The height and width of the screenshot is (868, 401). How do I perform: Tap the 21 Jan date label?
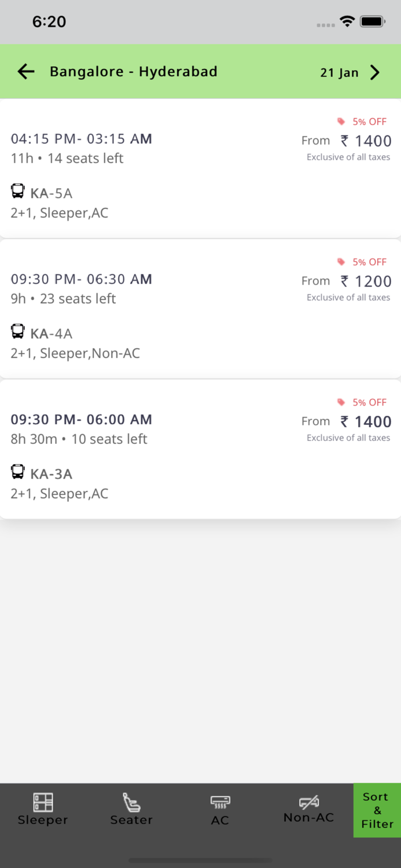[x=339, y=73]
